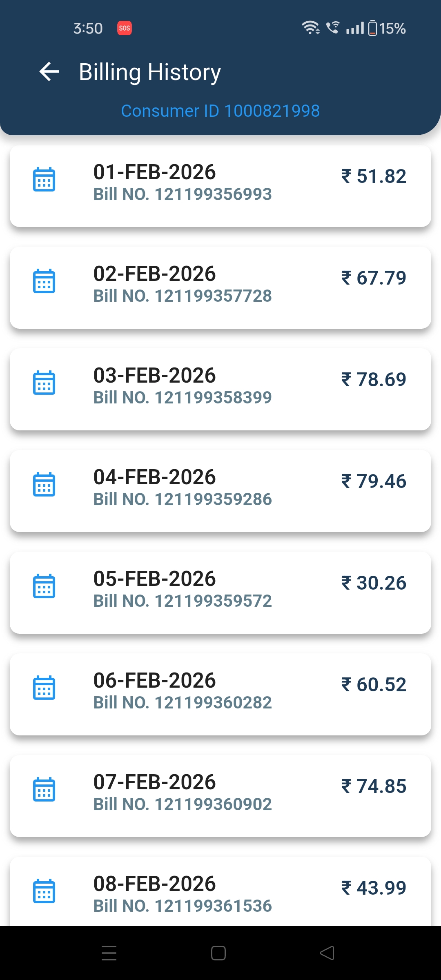Select the ₹ 78.69 bill amount
This screenshot has height=980, width=441.
pyautogui.click(x=374, y=380)
